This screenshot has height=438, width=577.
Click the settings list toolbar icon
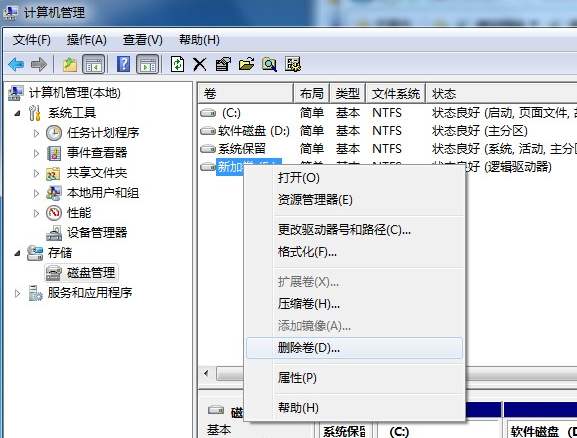coord(293,64)
